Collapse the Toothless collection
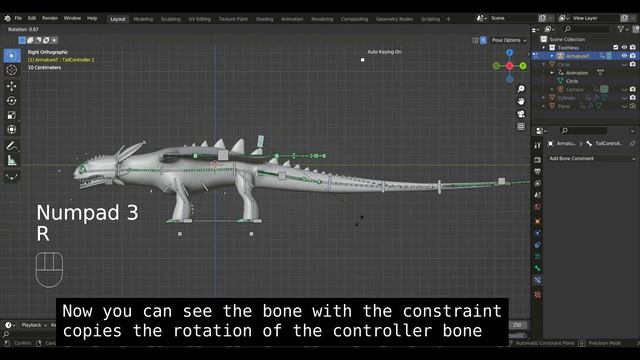640x360 pixels. [x=544, y=48]
